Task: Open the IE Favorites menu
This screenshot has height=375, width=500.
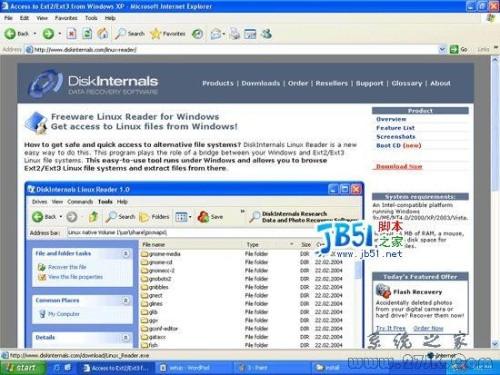Action: [x=66, y=18]
